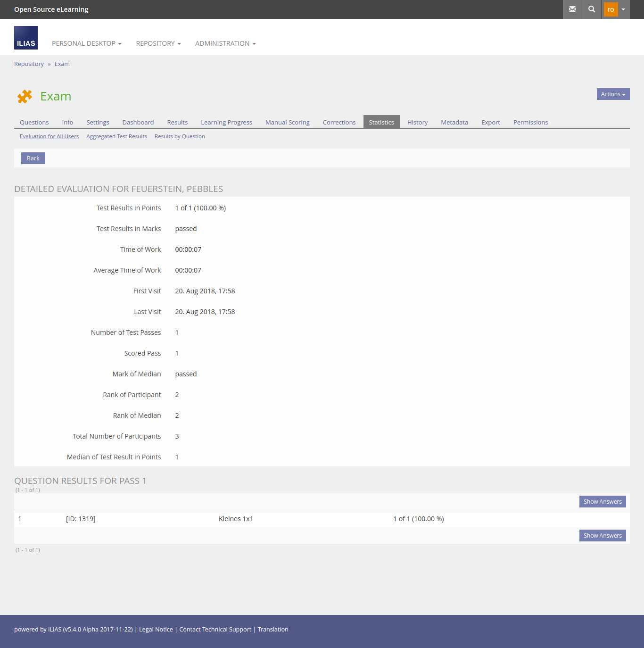Click Repository in the breadcrumb
This screenshot has width=644, height=648.
(x=29, y=64)
